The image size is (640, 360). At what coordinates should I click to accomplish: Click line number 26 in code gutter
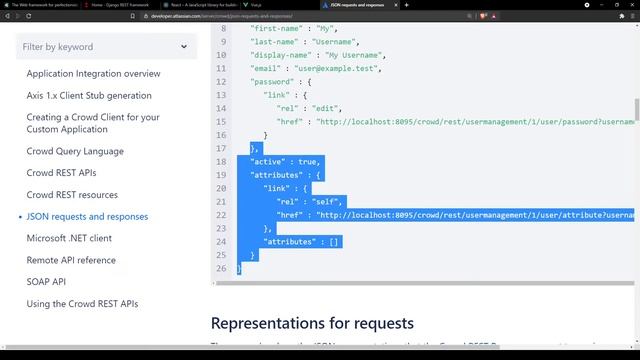click(x=221, y=269)
